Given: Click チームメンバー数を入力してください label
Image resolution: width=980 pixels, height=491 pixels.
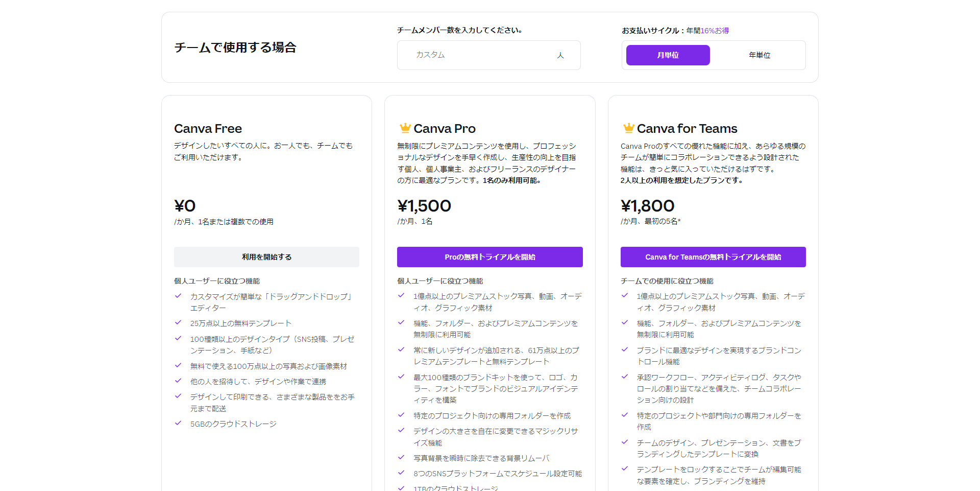Looking at the screenshot, I should [459, 30].
